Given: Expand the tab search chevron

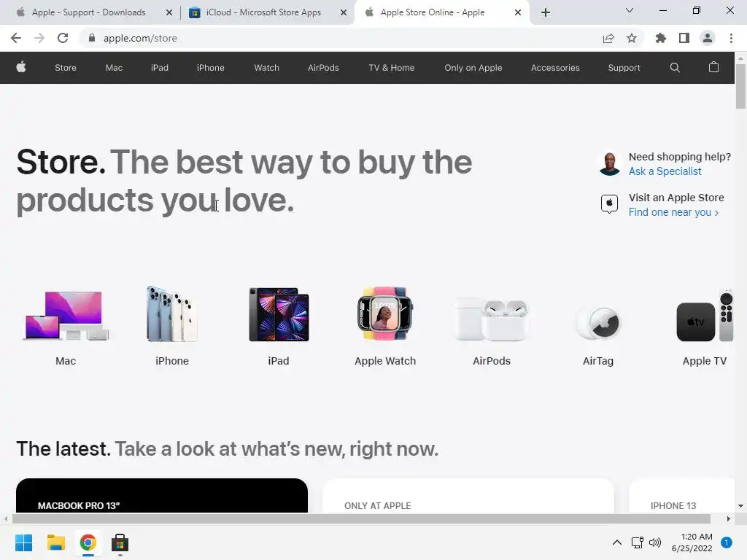Looking at the screenshot, I should (x=629, y=10).
